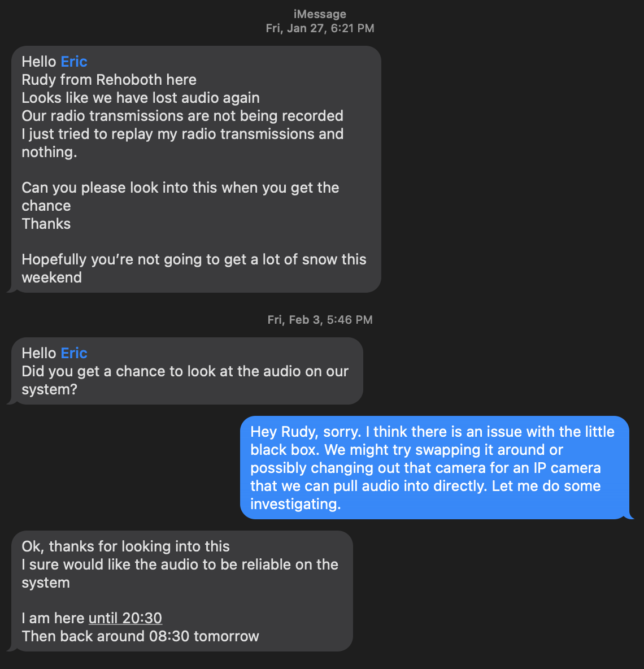
Task: Click the Eric mention in the first message
Action: (74, 62)
